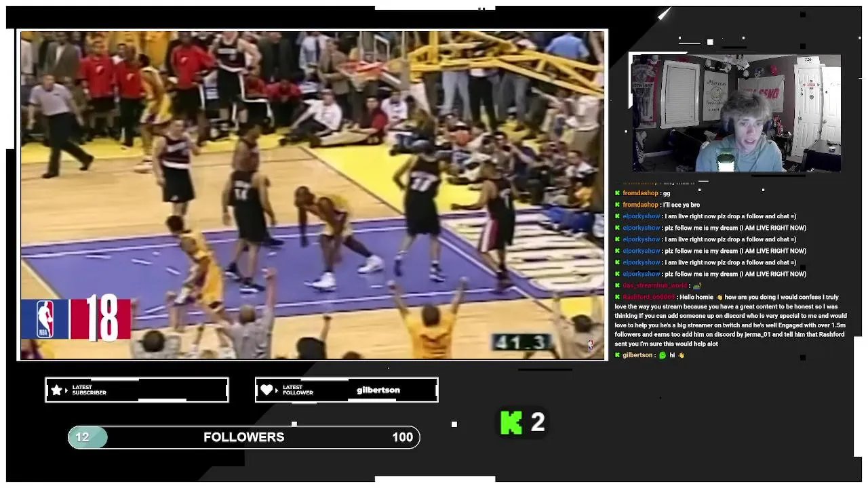This screenshot has height=488, width=868.
Task: Click the green emote in gilbertson's chat message
Action: (663, 355)
